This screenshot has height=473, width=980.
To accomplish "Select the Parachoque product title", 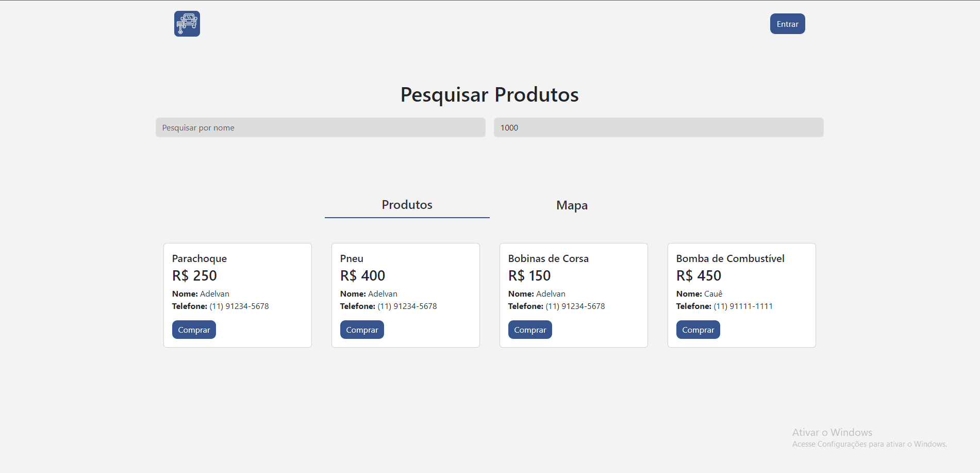I will coord(200,258).
